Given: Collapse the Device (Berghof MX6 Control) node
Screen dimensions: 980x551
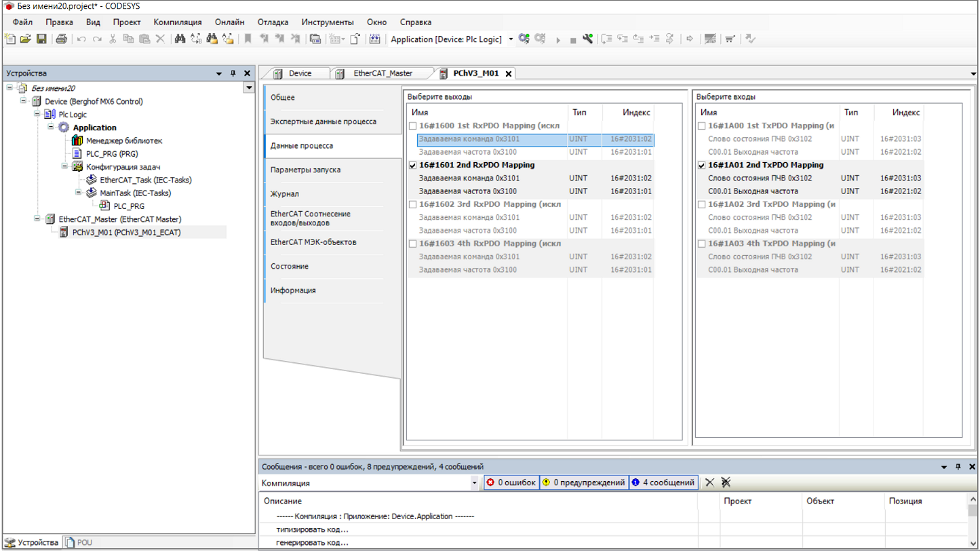Looking at the screenshot, I should click(x=24, y=101).
